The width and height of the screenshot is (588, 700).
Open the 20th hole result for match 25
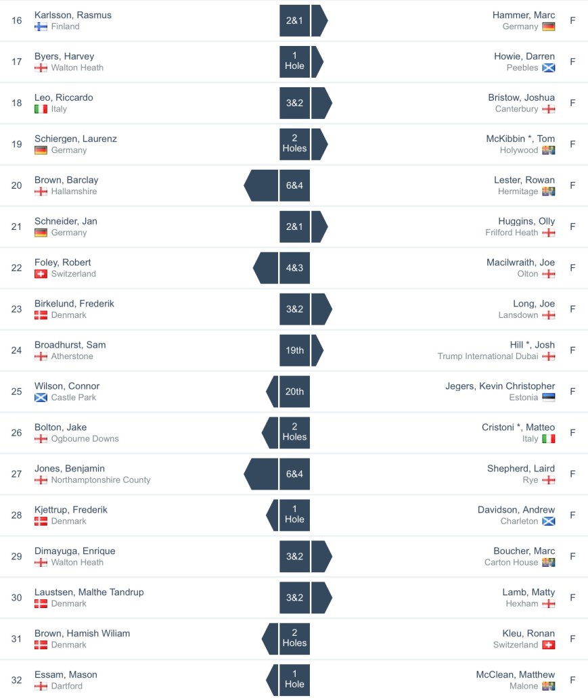[294, 392]
